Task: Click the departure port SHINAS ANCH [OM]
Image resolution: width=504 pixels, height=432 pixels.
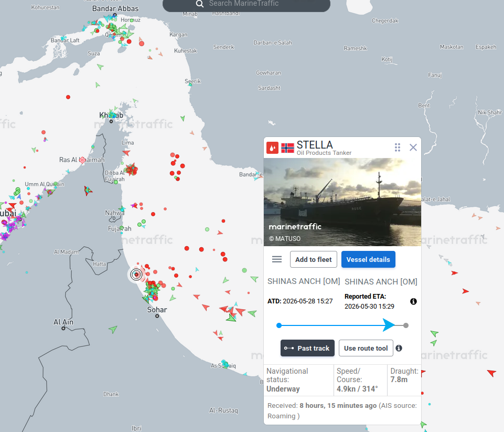Action: pos(304,281)
